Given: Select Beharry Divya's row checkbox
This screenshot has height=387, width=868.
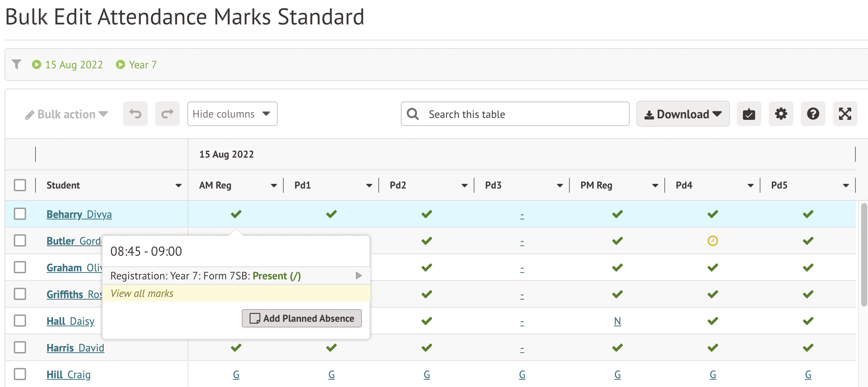Looking at the screenshot, I should click(20, 214).
